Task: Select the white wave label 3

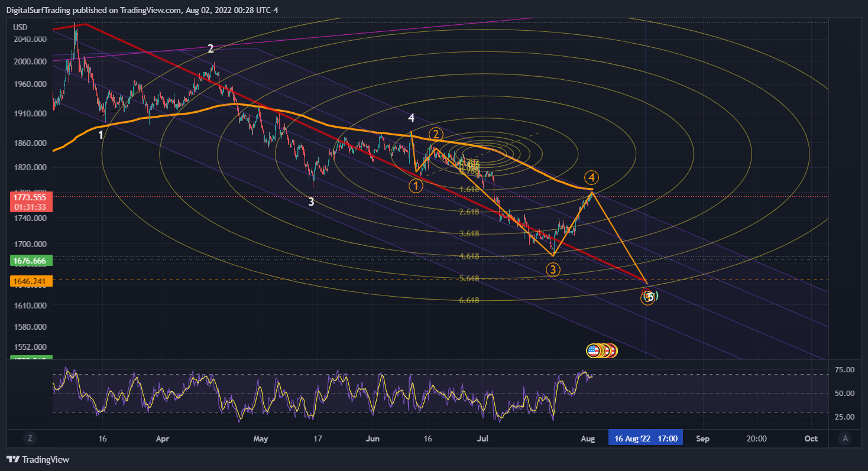Action: click(312, 202)
